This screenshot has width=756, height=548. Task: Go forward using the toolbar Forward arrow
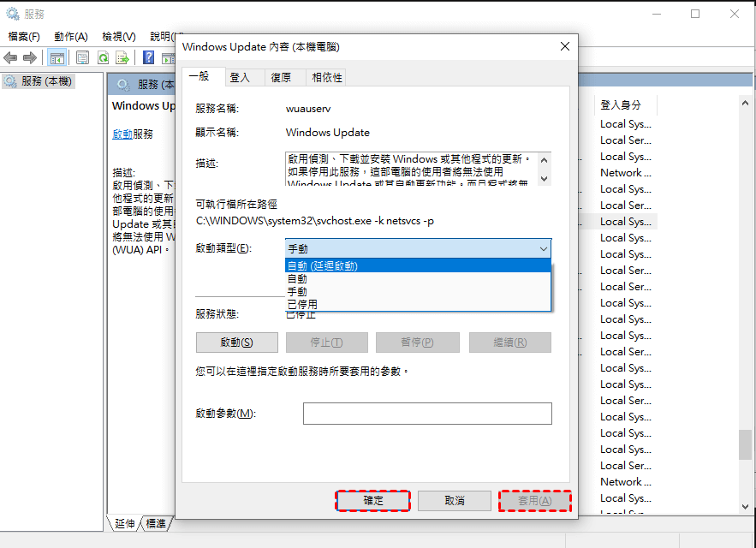click(x=30, y=58)
